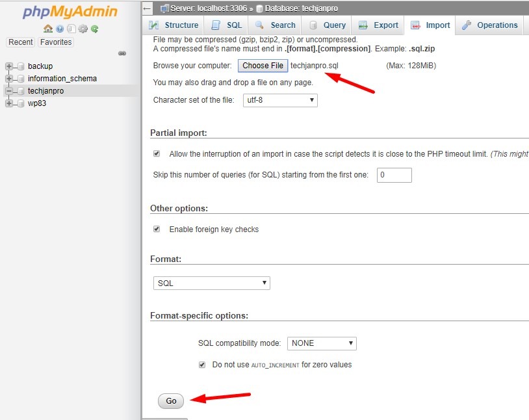Open the documentation page icon in sidebar

[x=71, y=29]
